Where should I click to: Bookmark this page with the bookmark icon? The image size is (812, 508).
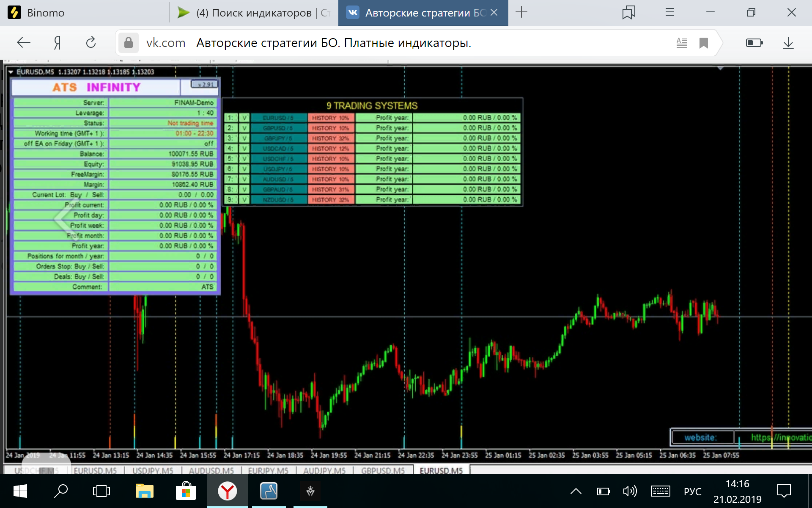tap(704, 43)
